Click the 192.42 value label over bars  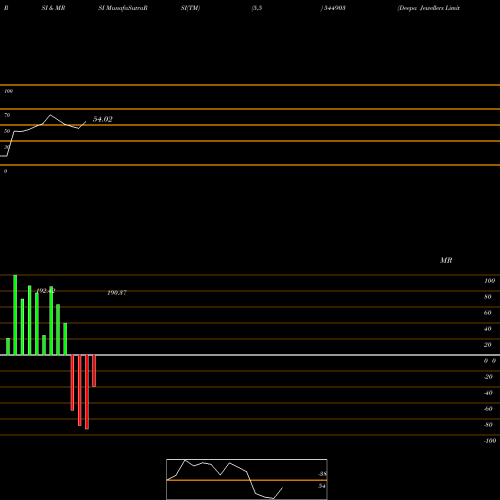click(45, 291)
